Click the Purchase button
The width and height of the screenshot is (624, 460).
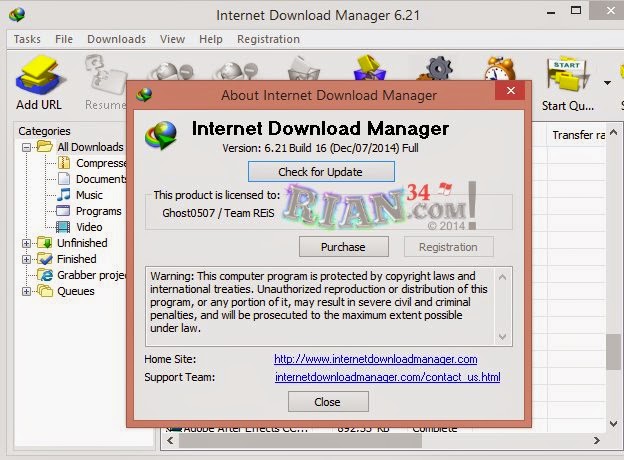point(343,247)
